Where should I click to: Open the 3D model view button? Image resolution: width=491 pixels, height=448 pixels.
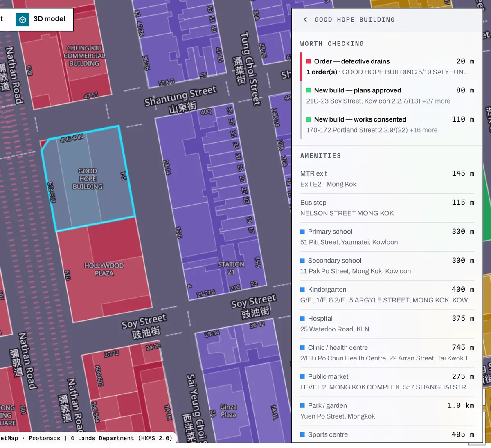tap(41, 19)
